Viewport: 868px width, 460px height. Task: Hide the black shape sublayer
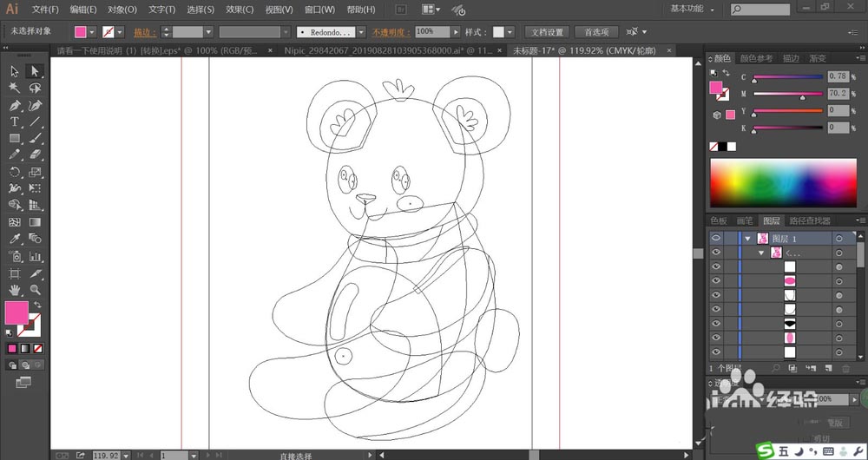pyautogui.click(x=716, y=323)
